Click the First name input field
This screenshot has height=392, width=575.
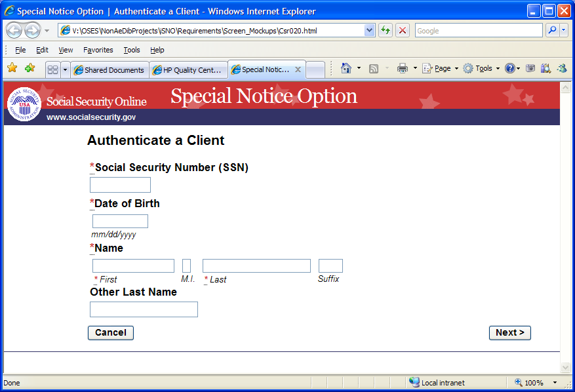point(133,266)
